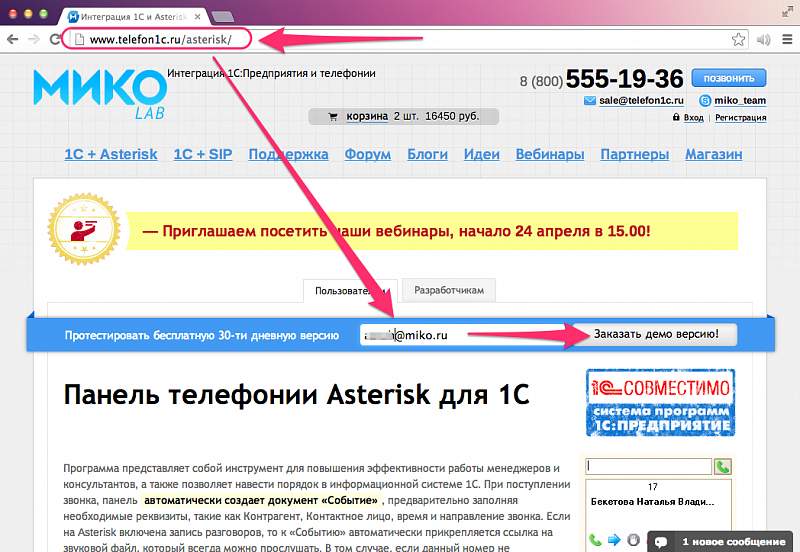Click the chat bubble icon in message widget
Viewport: 800px width, 552px height.
[661, 542]
